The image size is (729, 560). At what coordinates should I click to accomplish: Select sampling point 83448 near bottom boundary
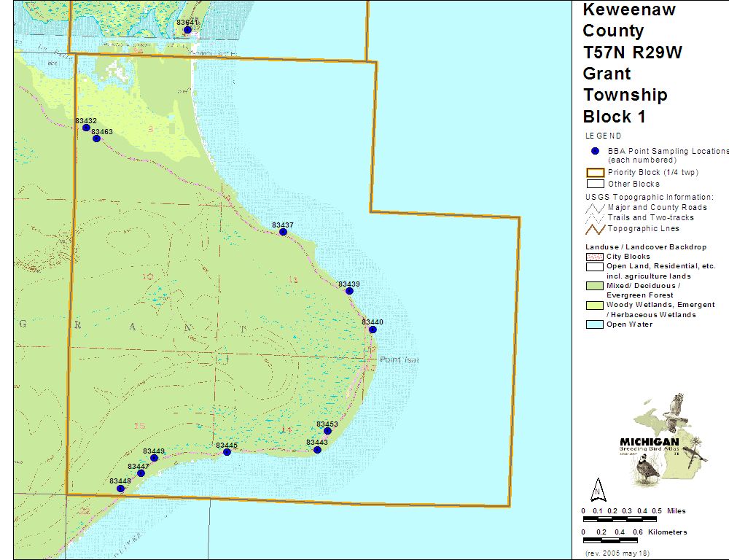tap(120, 489)
